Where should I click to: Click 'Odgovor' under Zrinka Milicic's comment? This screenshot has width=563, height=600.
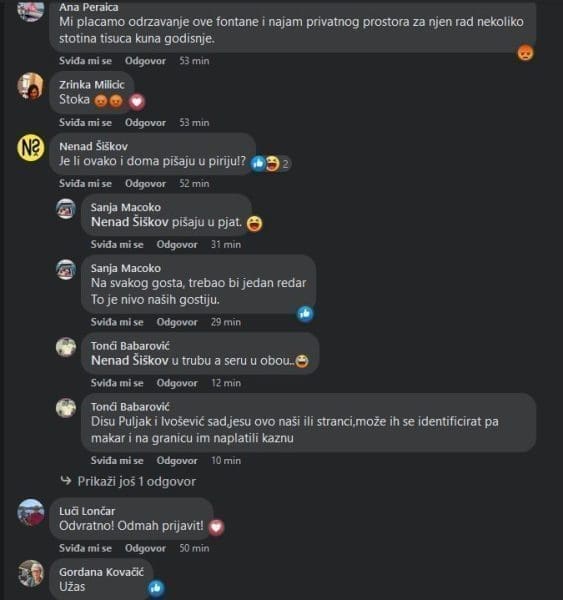145,123
